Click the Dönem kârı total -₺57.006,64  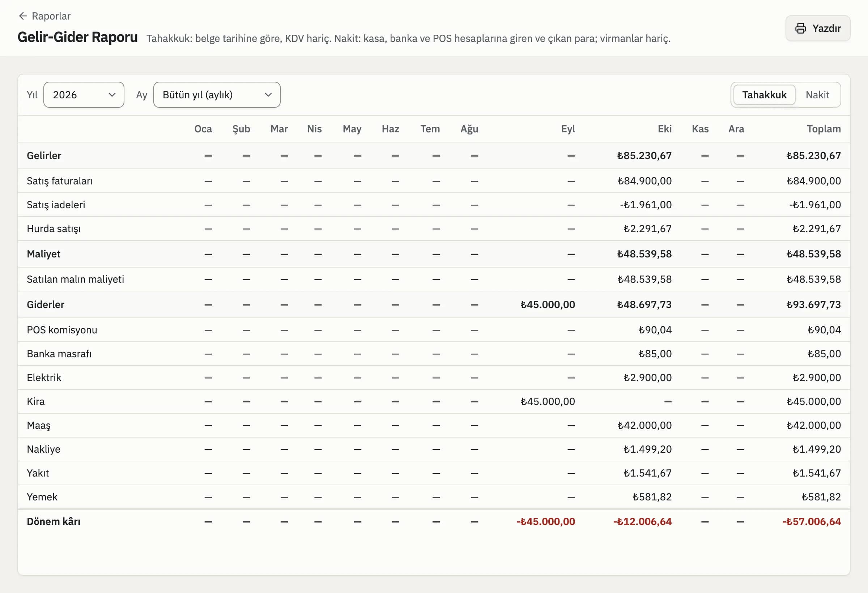coord(812,522)
